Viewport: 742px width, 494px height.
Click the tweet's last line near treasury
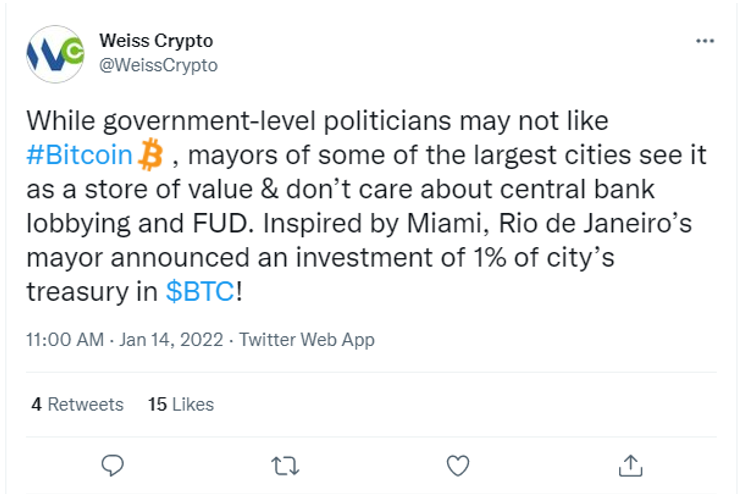(134, 291)
